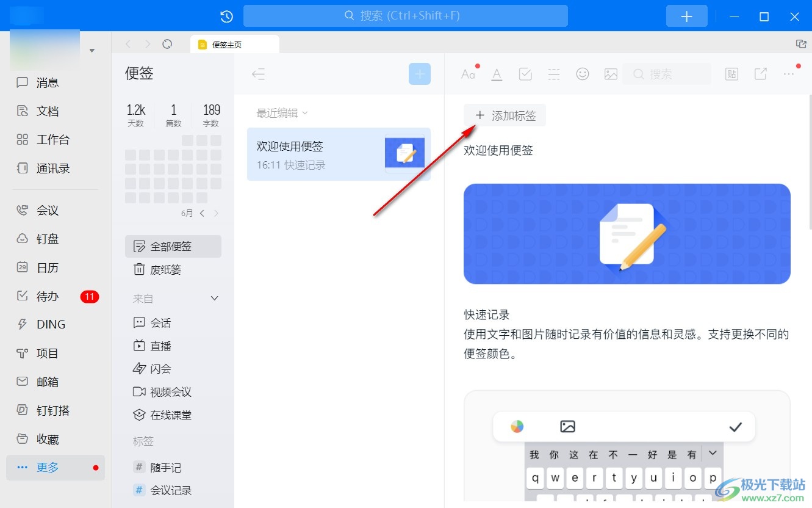Collapse the note list panel

(x=259, y=74)
